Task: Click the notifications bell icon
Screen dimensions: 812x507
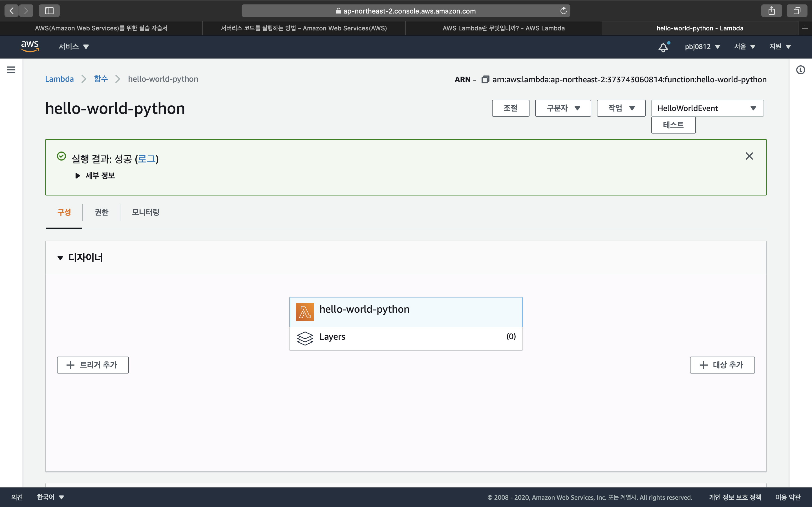Action: click(x=663, y=47)
